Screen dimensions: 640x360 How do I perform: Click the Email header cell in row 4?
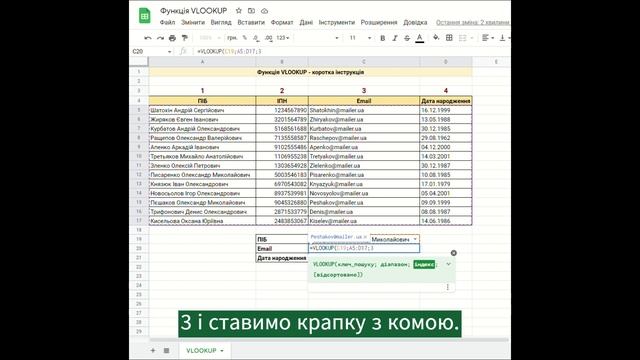(x=364, y=101)
